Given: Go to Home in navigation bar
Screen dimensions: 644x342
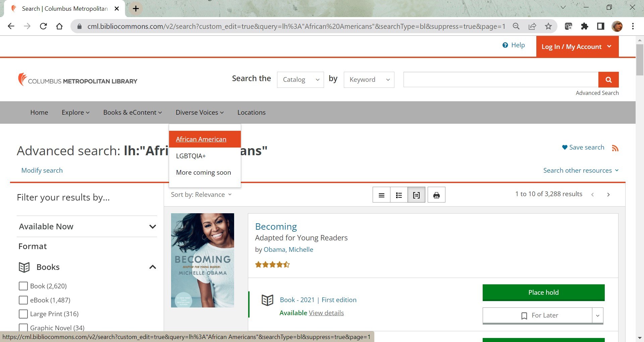Looking at the screenshot, I should point(39,112).
